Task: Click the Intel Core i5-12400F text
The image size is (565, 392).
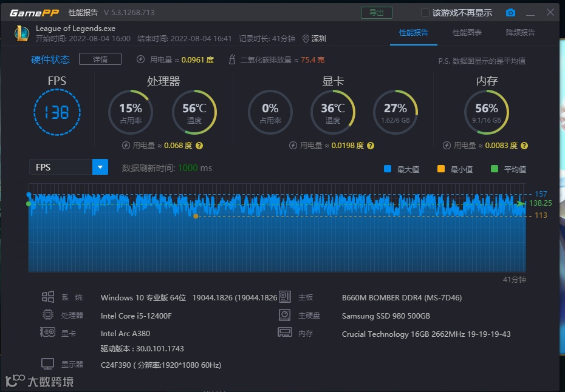Action: click(x=136, y=316)
